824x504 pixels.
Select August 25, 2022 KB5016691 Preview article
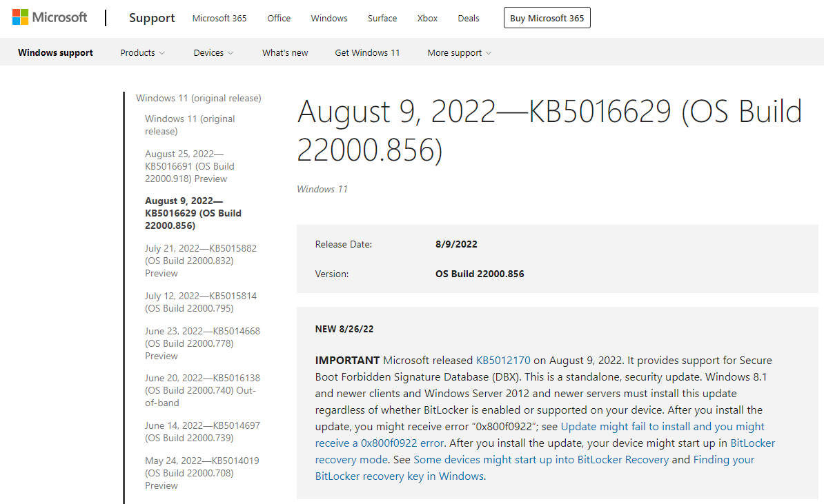pyautogui.click(x=189, y=166)
